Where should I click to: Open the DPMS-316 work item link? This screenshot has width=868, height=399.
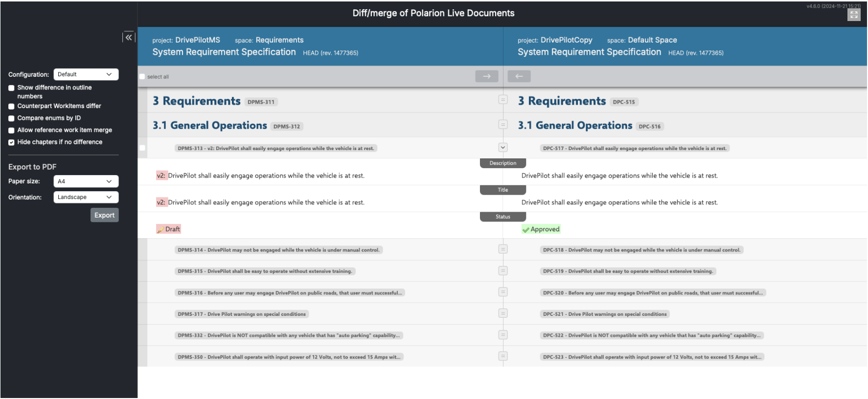290,293
